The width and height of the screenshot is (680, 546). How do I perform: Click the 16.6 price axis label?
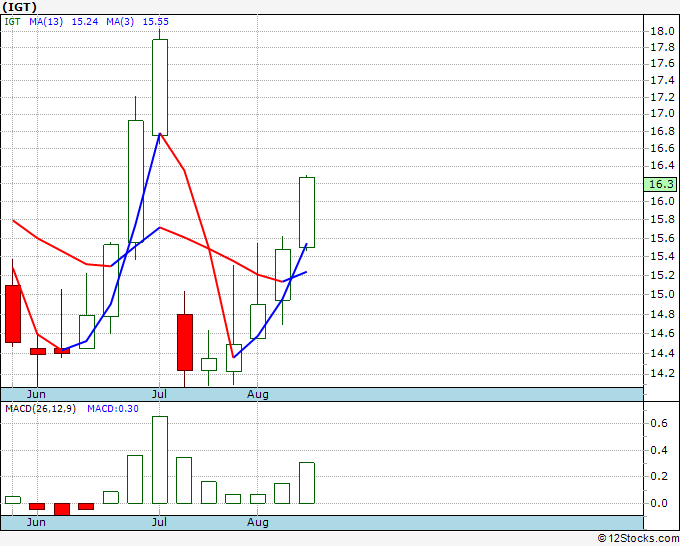(662, 148)
